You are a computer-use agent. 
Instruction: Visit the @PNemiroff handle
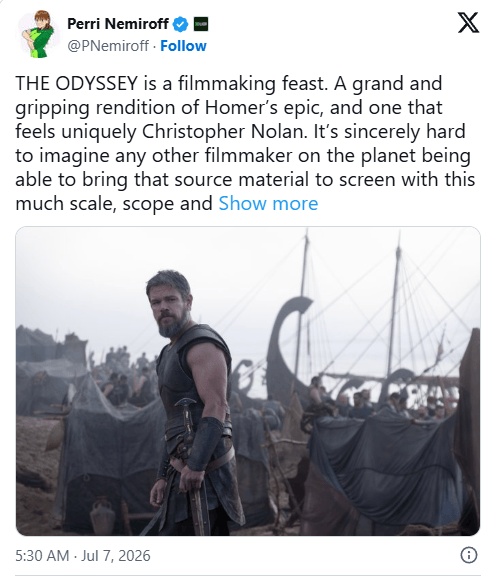point(108,46)
